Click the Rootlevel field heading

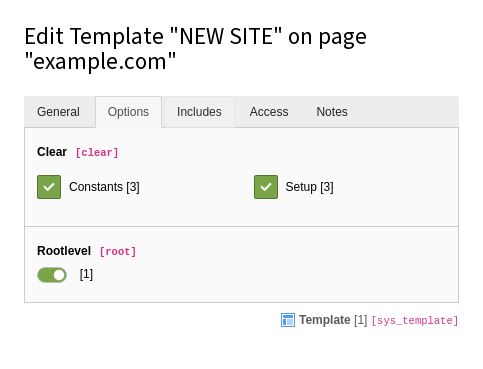64,251
